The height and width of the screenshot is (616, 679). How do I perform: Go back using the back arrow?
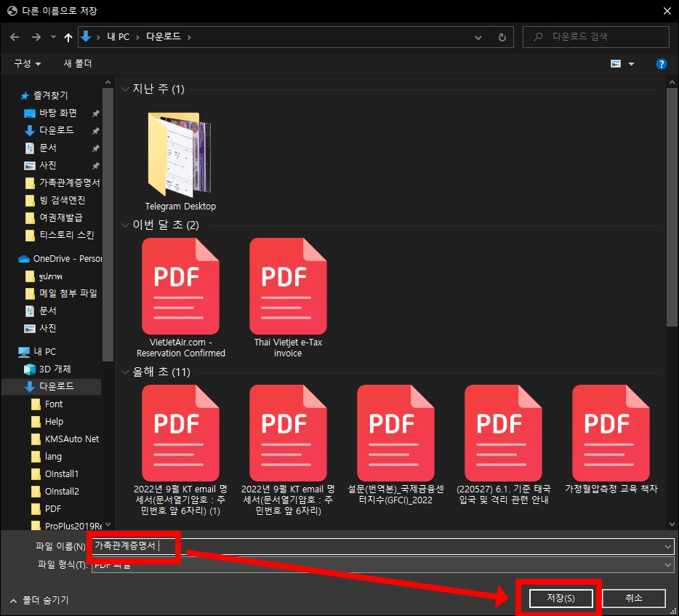[15, 37]
